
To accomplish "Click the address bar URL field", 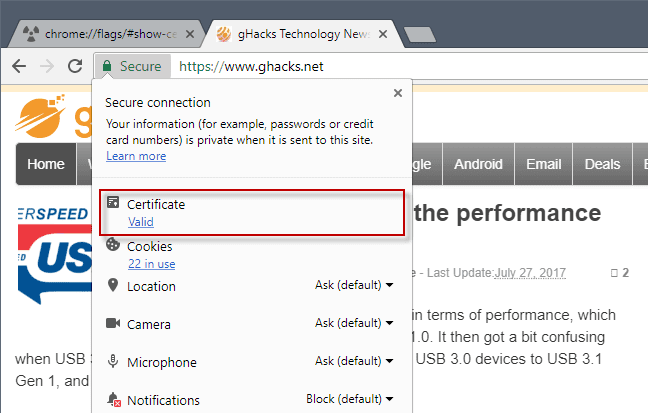I will 409,66.
